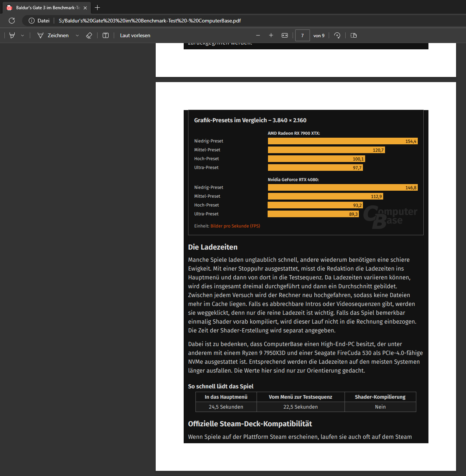Reload the PDF page
The image size is (466, 476).
click(12, 21)
